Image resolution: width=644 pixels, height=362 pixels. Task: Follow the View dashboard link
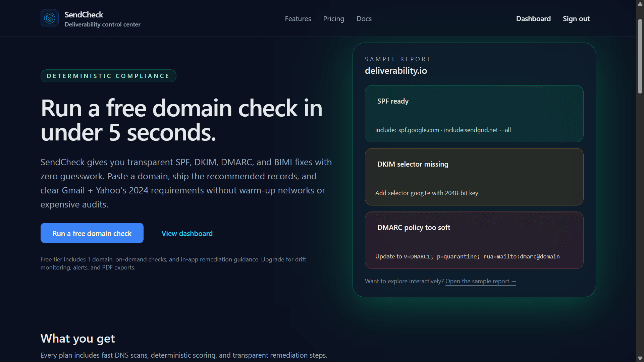coord(187,233)
